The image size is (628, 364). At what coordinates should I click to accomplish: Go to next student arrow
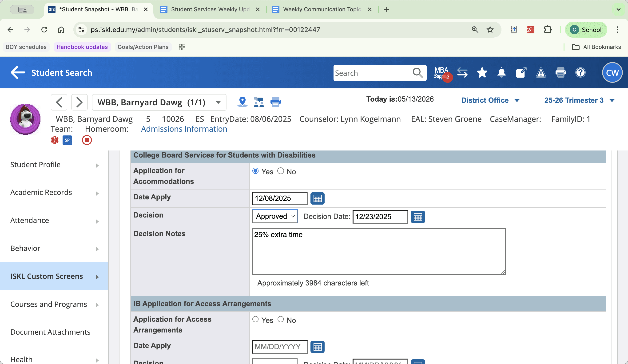79,102
